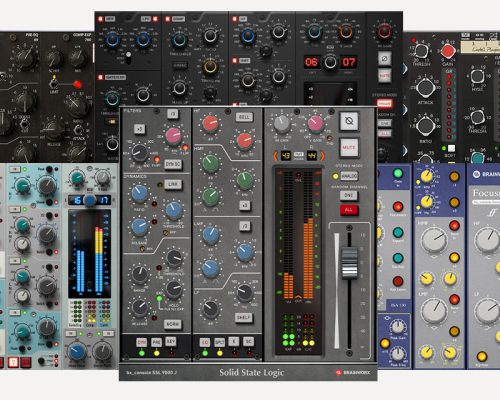Click the R channel number display 44
500x400 pixels.
click(312, 155)
